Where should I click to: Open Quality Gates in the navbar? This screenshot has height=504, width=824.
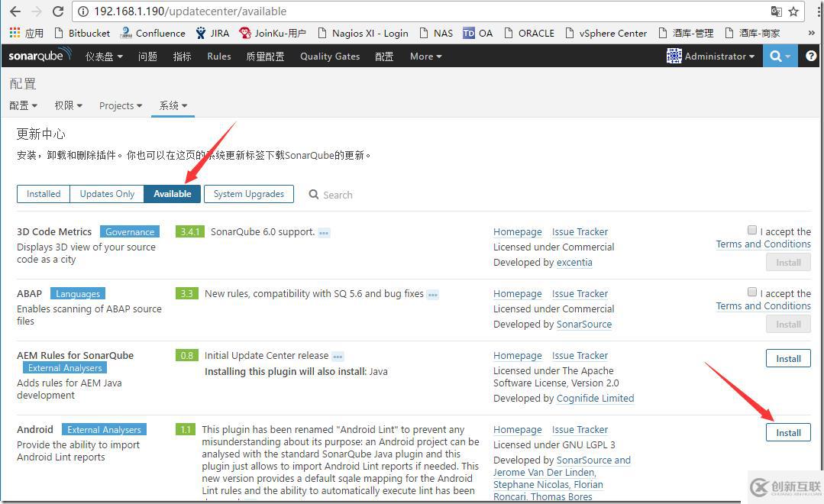coord(330,57)
